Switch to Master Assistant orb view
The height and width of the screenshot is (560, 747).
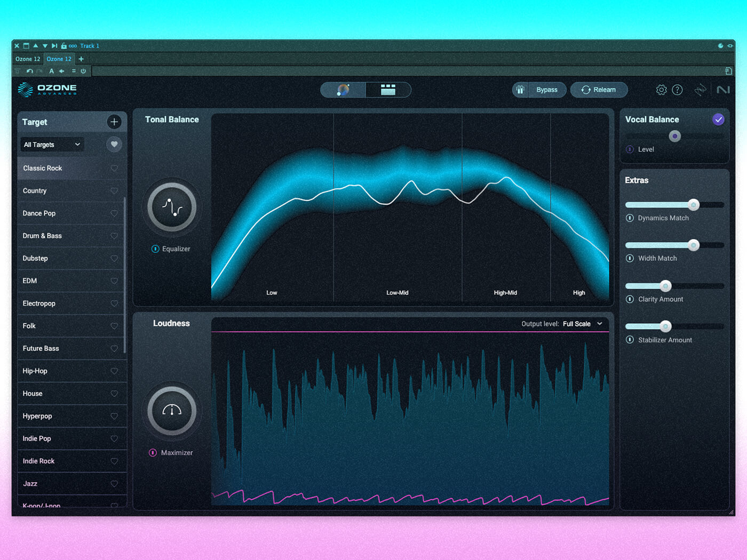pyautogui.click(x=343, y=90)
